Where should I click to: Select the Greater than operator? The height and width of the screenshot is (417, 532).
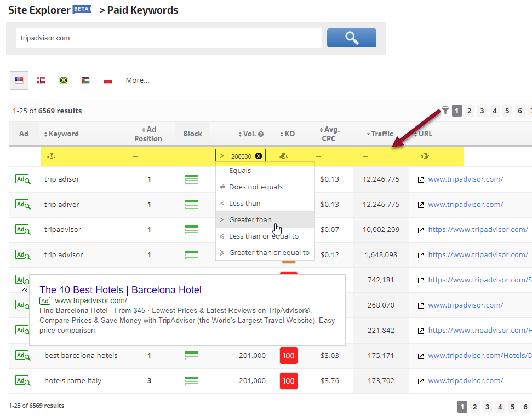(250, 219)
